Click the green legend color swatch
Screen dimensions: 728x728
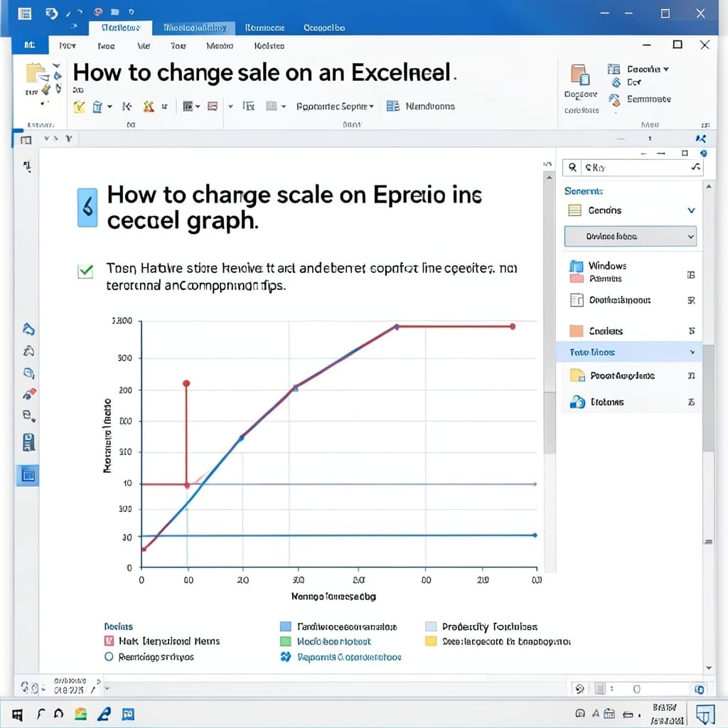[286, 642]
